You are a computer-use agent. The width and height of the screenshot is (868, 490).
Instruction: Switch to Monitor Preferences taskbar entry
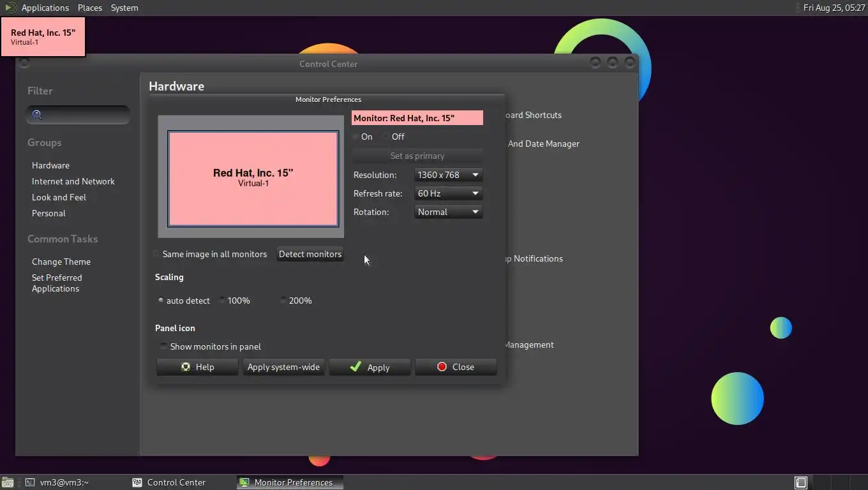click(x=290, y=482)
